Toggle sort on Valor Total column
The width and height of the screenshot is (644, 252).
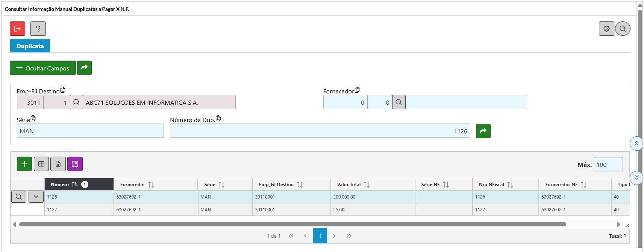(367, 185)
